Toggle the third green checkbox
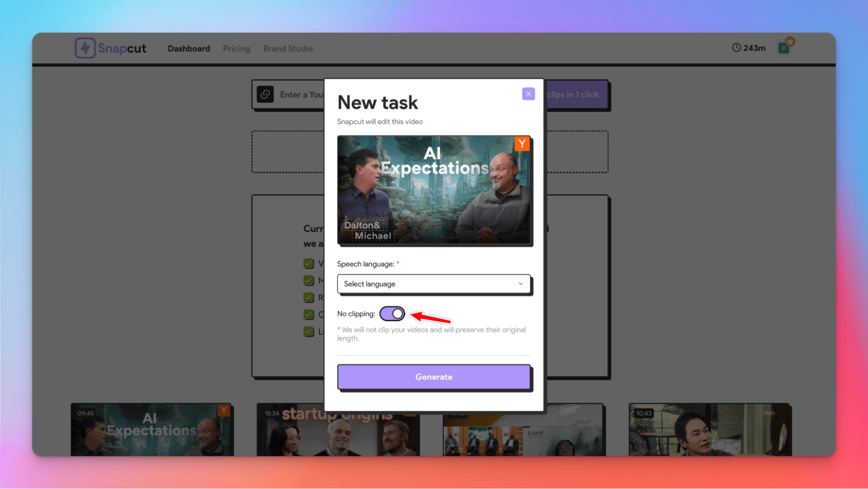Screen dimensions: 868x489 click(x=309, y=298)
